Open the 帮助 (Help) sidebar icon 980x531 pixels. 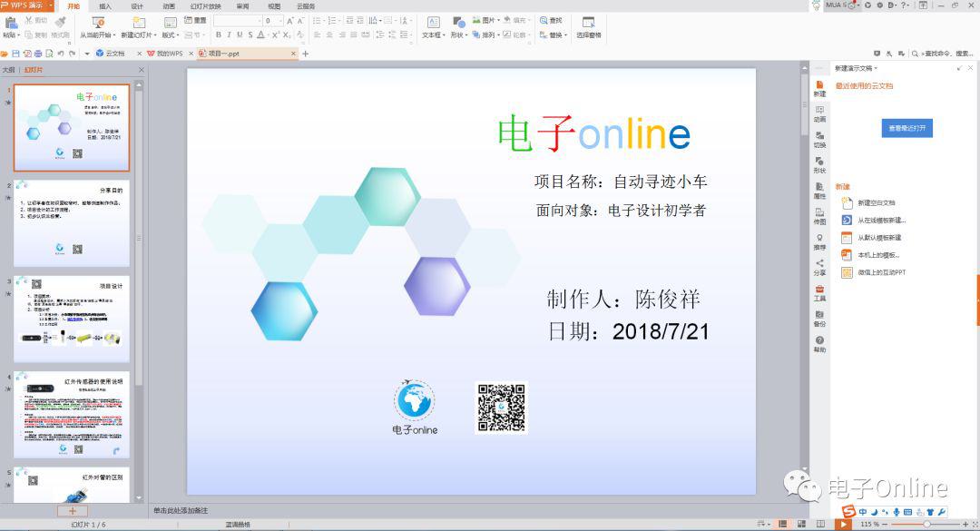point(819,343)
